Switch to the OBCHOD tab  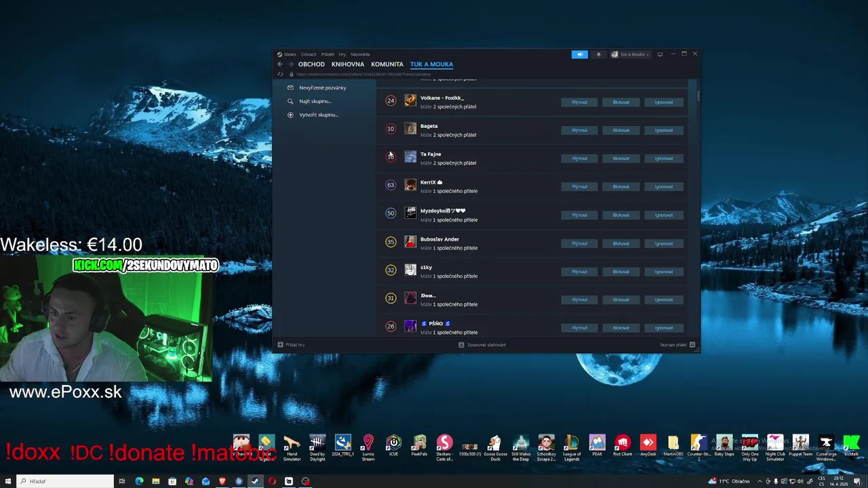click(x=311, y=64)
